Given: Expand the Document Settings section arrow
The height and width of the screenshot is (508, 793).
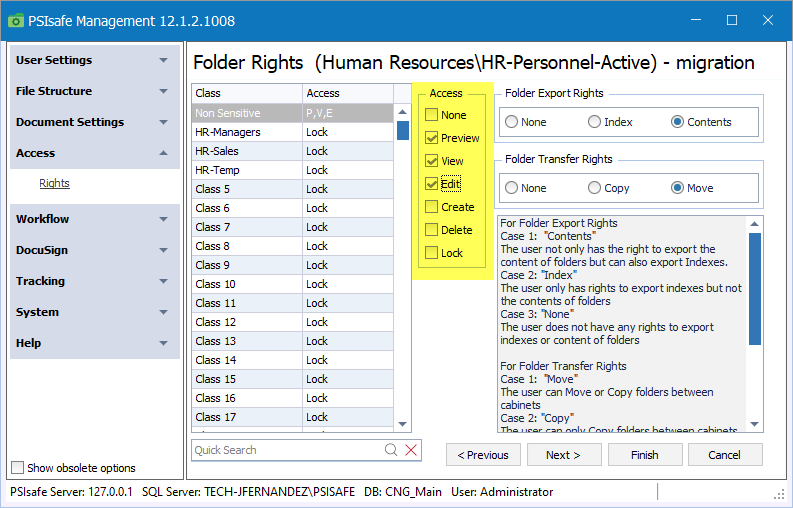Looking at the screenshot, I should (163, 122).
